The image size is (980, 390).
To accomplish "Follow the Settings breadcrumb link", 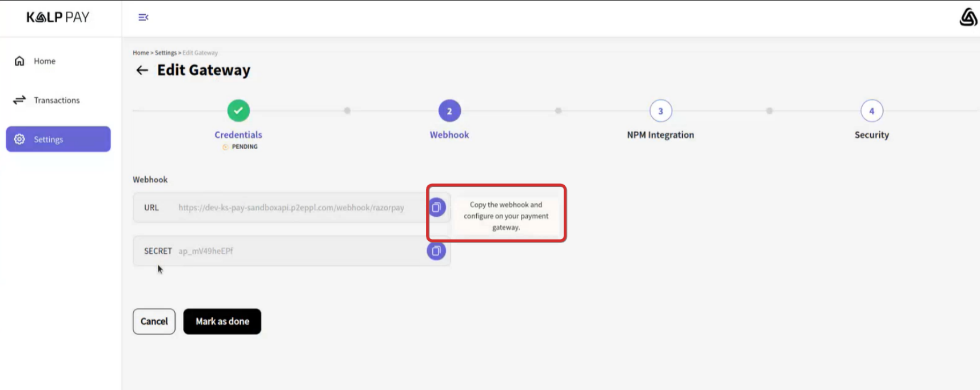I will click(x=165, y=53).
